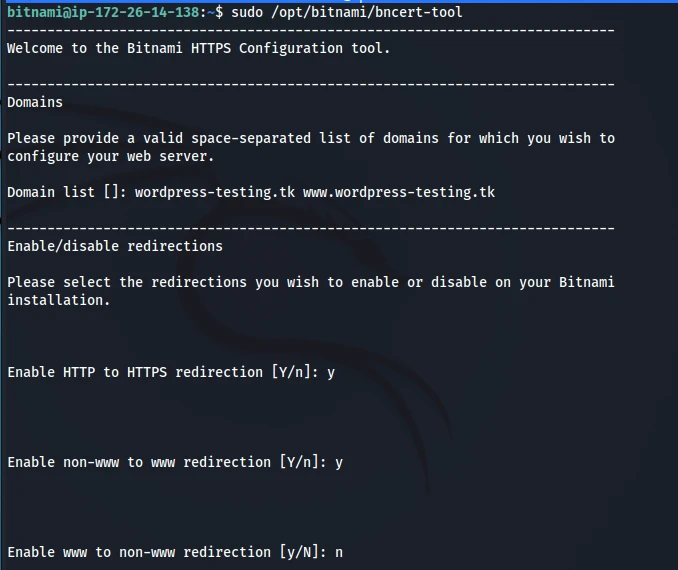Click the 'Please provide a valid space-separated list' line
Screen dimensions: 678x570
(310, 138)
